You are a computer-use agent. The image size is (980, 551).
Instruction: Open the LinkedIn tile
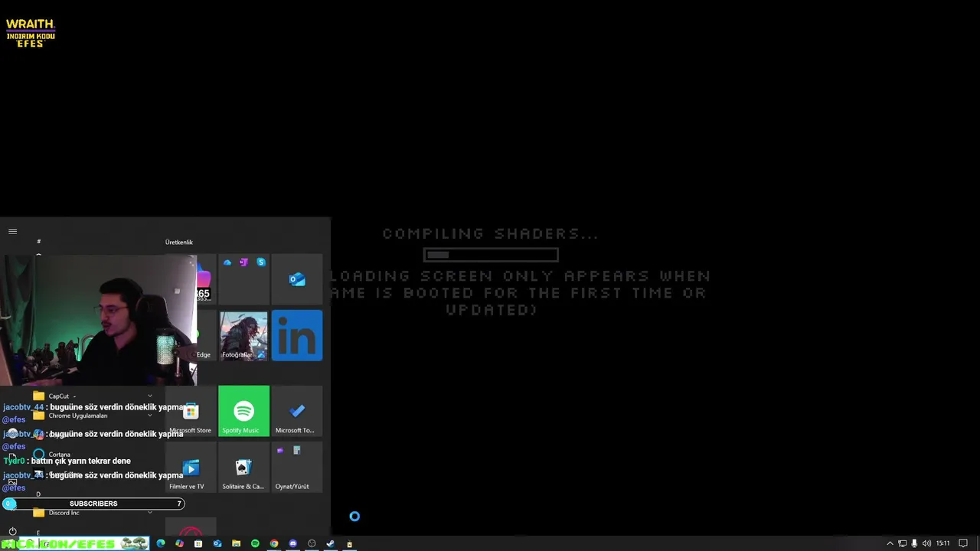pyautogui.click(x=297, y=335)
